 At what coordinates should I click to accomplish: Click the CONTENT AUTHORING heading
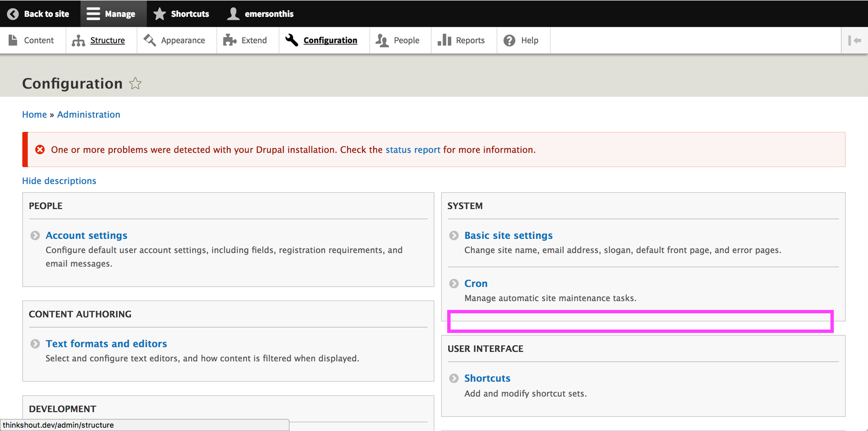tap(80, 314)
